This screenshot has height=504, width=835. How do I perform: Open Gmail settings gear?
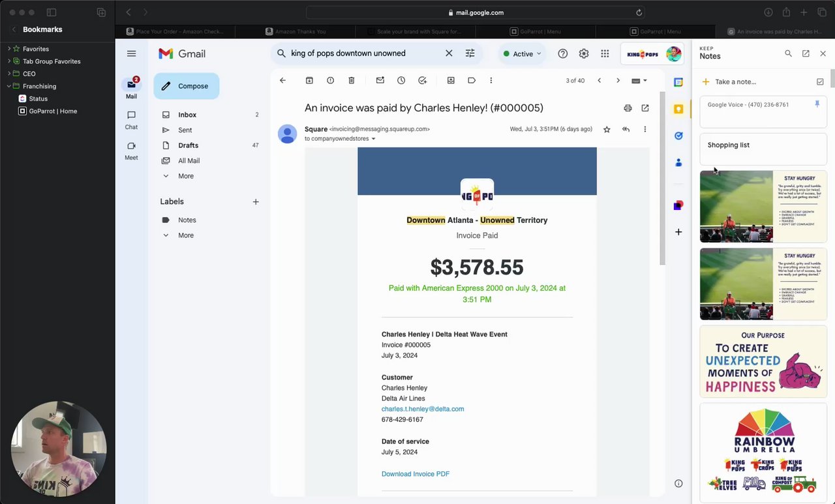584,53
